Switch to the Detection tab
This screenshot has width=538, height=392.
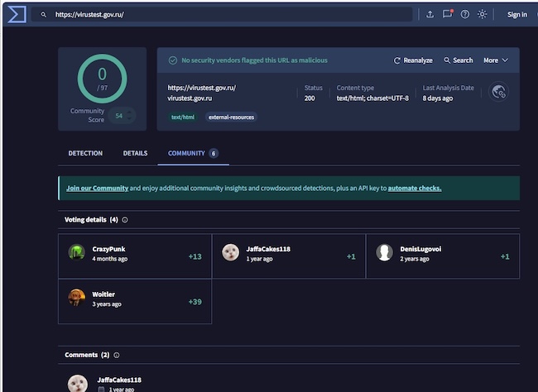(85, 153)
